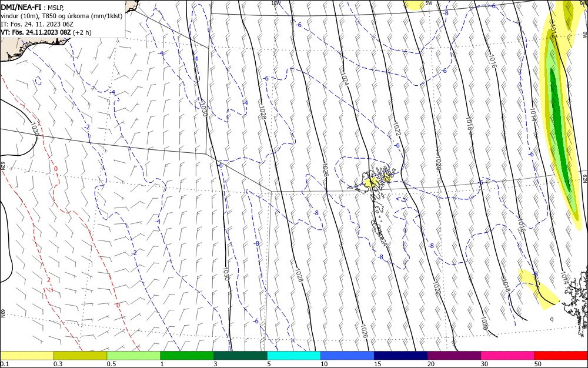
Task: Select the red 50+ legend color segment
Action: (x=561, y=356)
